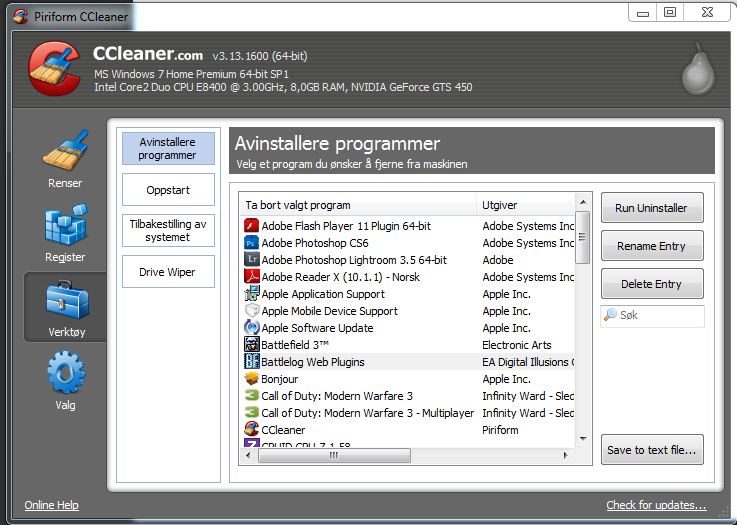This screenshot has height=525, width=737.
Task: Switch to Avinstallere programmer tab
Action: point(168,149)
